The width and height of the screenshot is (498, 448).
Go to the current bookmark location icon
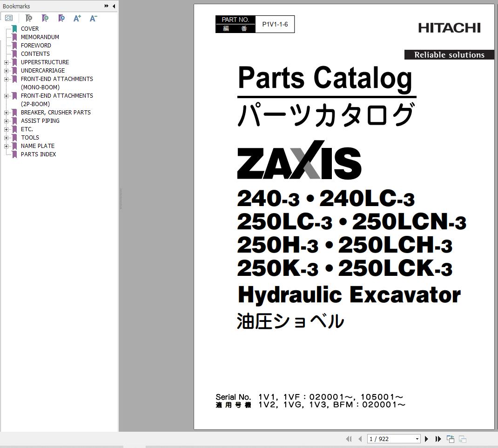pyautogui.click(x=61, y=19)
